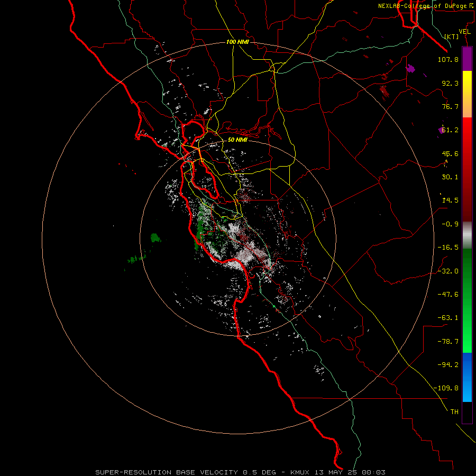The width and height of the screenshot is (476, 476).
Task: Click the -94.2 scale label
Action: [x=448, y=365]
